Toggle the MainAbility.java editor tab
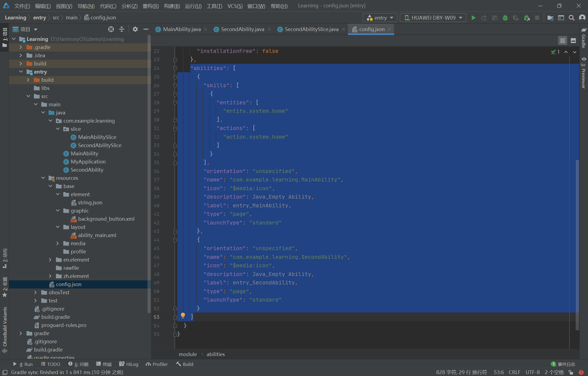The image size is (588, 376). pyautogui.click(x=181, y=29)
